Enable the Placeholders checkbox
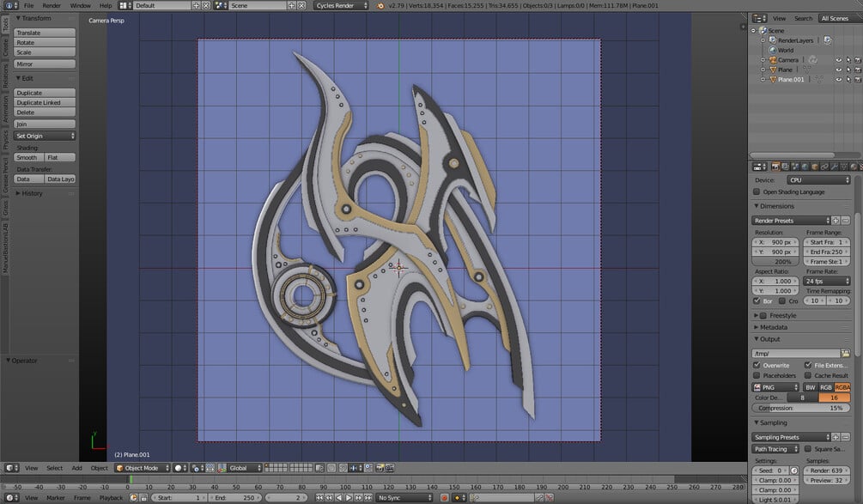 pos(757,376)
